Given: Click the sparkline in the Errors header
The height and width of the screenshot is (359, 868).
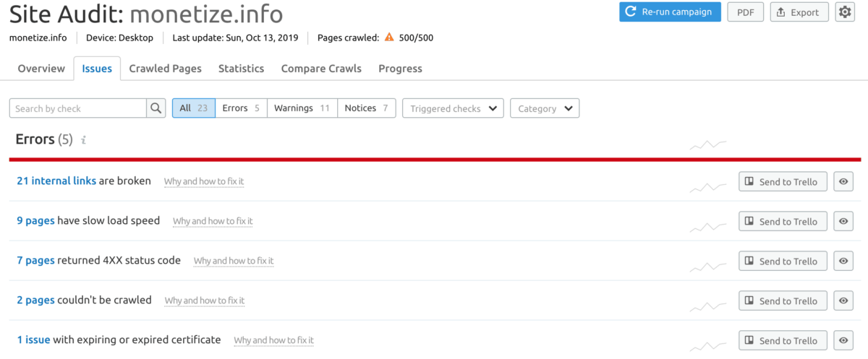Looking at the screenshot, I should point(707,144).
